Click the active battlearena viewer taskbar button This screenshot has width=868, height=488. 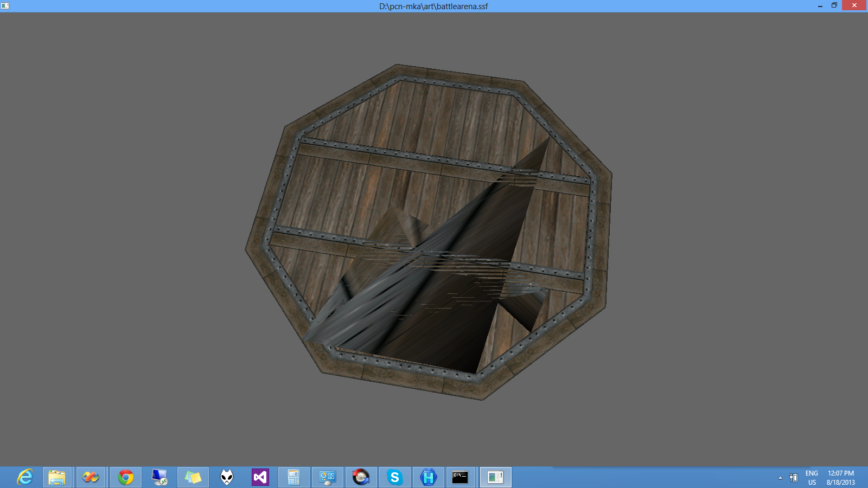[x=495, y=477]
